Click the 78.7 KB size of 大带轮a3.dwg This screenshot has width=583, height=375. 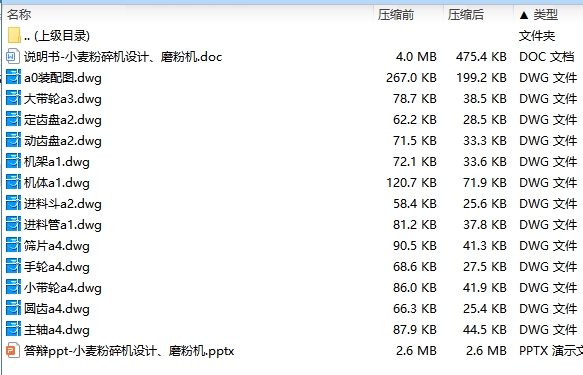[x=415, y=98]
